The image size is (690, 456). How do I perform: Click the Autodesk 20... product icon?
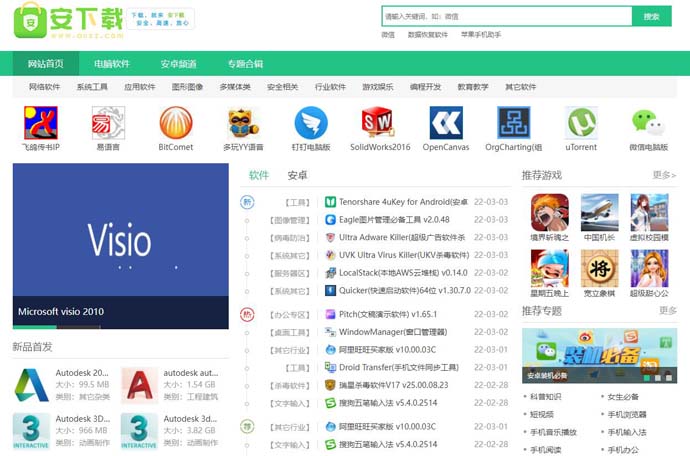pyautogui.click(x=31, y=385)
